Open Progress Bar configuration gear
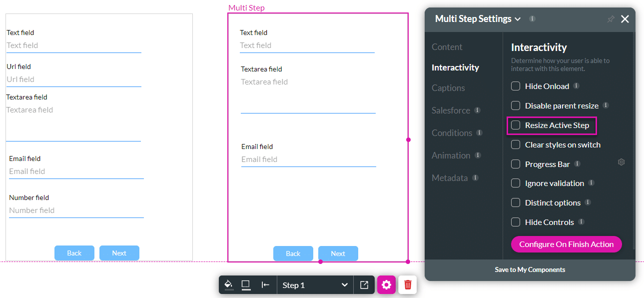Image resolution: width=644 pixels, height=298 pixels. [621, 161]
